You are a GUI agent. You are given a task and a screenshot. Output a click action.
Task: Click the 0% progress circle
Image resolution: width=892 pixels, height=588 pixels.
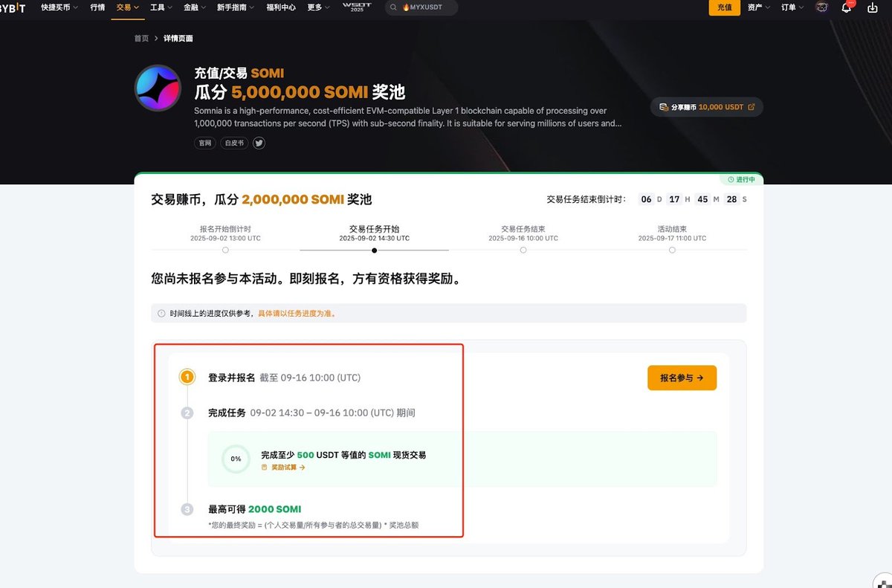click(x=236, y=459)
